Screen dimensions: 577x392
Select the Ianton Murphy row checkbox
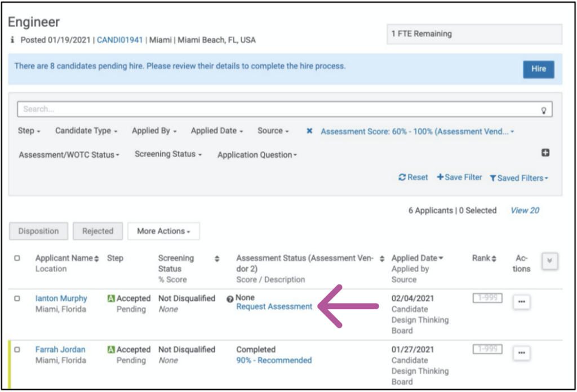pyautogui.click(x=17, y=299)
